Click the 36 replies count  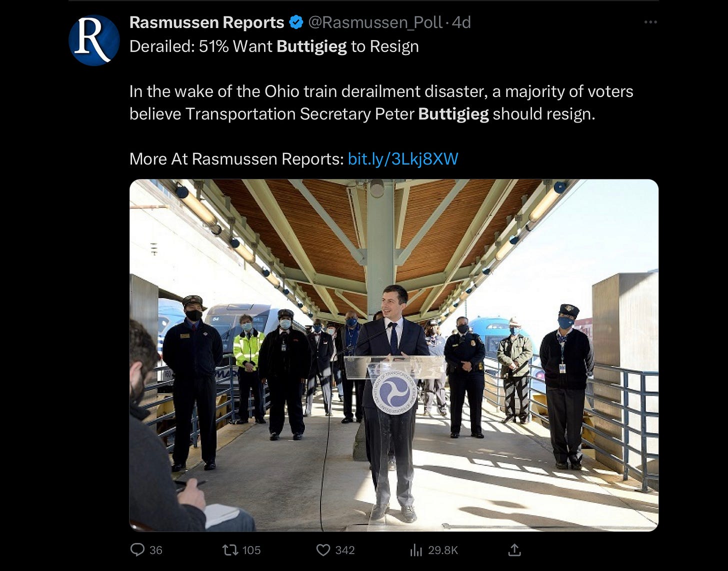[156, 550]
